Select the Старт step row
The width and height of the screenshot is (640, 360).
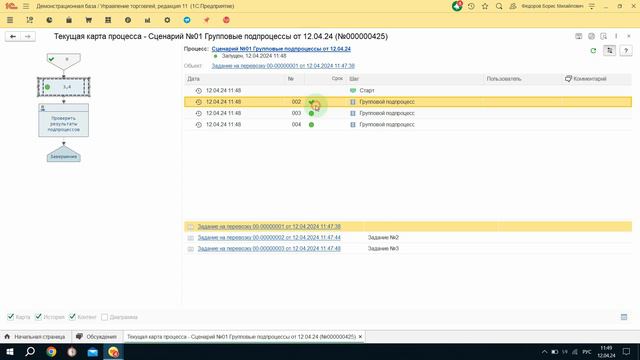point(408,90)
